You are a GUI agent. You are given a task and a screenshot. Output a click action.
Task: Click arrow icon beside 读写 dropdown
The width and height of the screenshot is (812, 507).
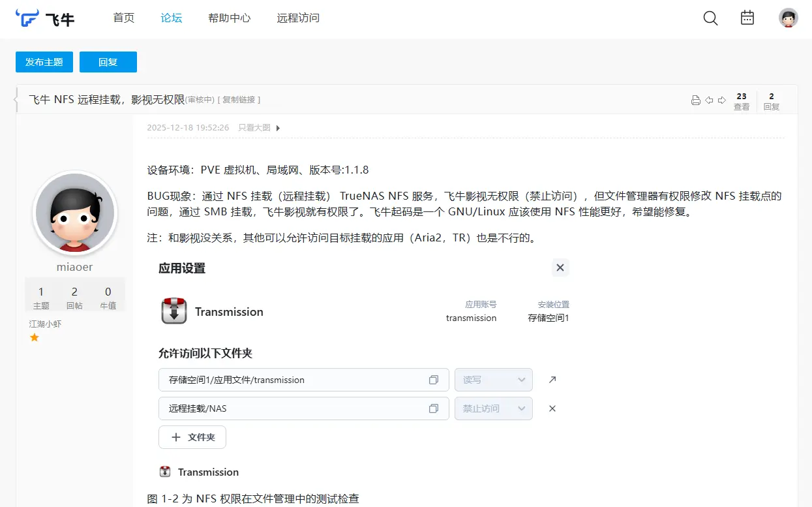pos(552,380)
